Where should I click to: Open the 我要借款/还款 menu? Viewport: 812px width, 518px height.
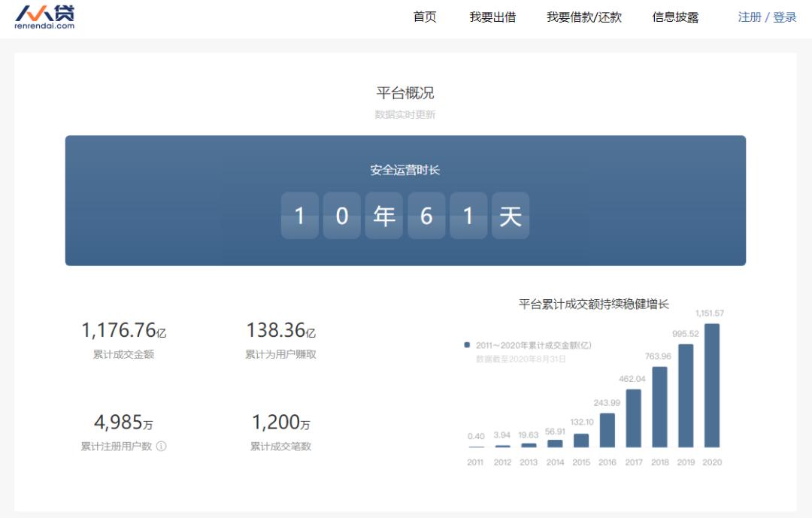[x=583, y=17]
